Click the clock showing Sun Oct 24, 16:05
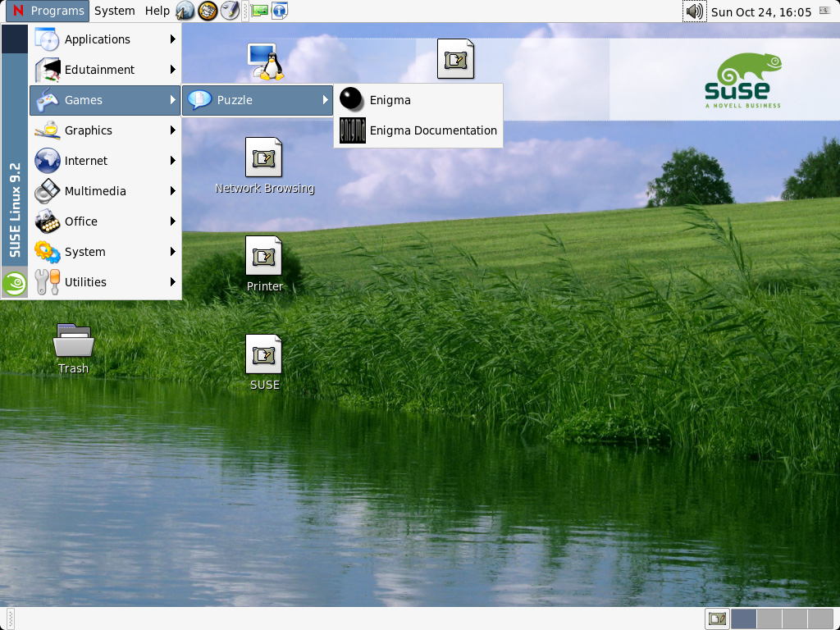The width and height of the screenshot is (840, 630). coord(760,11)
